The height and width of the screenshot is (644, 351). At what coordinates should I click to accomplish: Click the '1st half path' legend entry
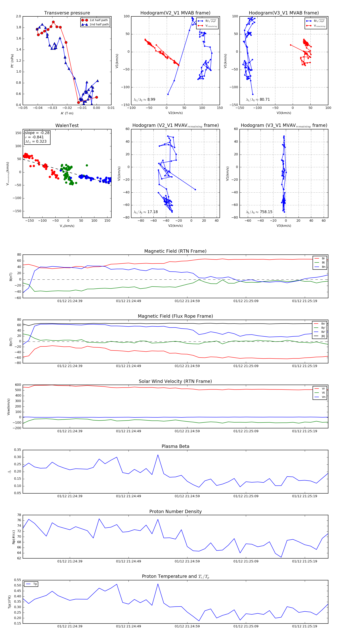95,20
